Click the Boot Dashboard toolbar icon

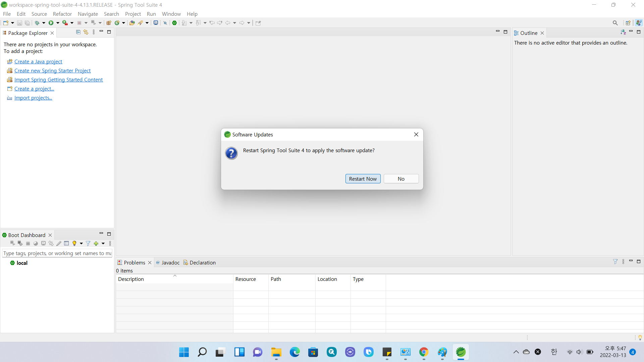point(174,23)
